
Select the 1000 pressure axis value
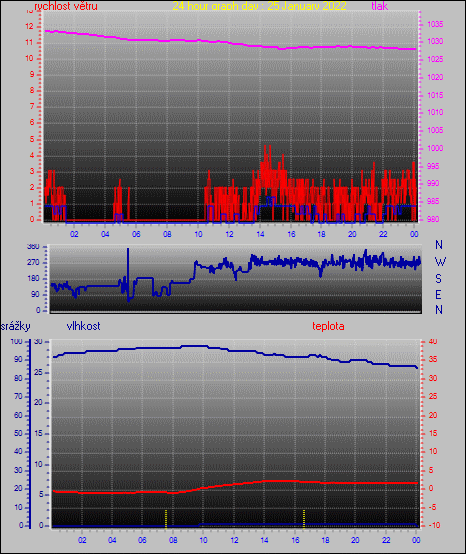pos(435,148)
